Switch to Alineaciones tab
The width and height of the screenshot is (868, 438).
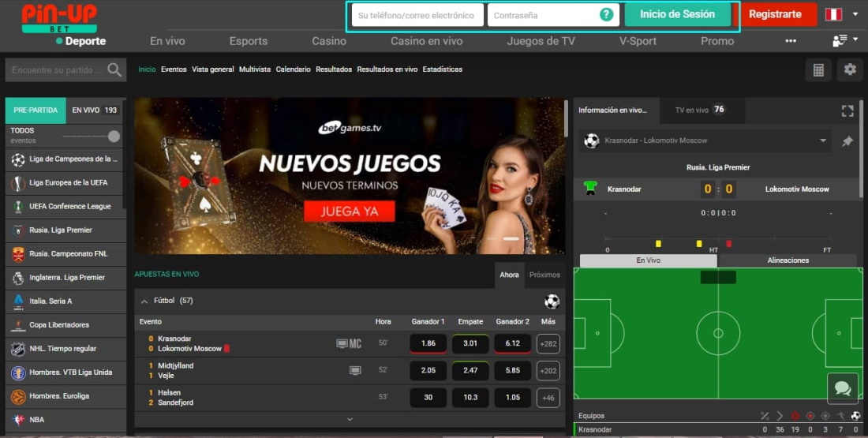point(788,260)
